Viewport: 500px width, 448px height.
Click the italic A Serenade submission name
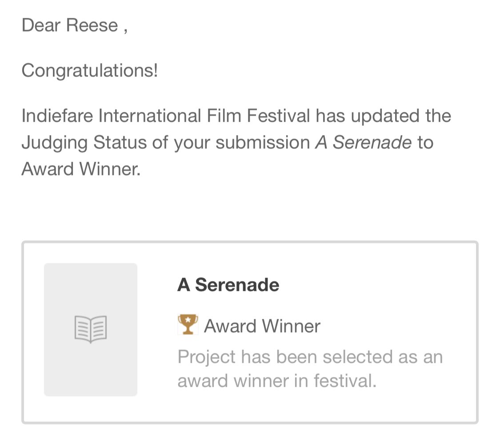tap(363, 143)
